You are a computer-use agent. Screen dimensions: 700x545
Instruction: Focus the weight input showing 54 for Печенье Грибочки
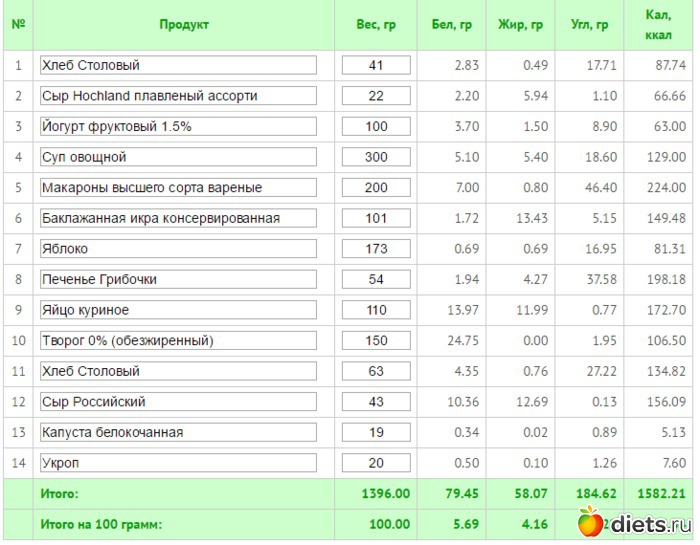376,279
